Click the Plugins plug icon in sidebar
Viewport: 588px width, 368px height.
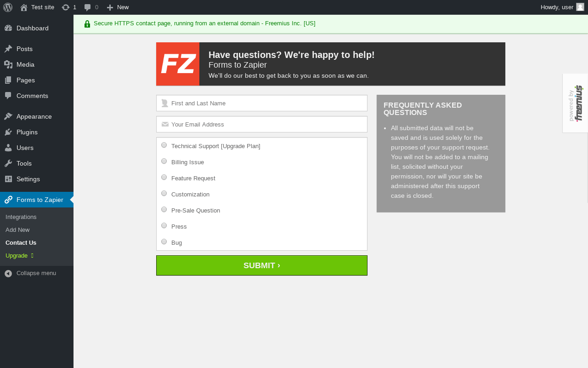click(x=8, y=132)
